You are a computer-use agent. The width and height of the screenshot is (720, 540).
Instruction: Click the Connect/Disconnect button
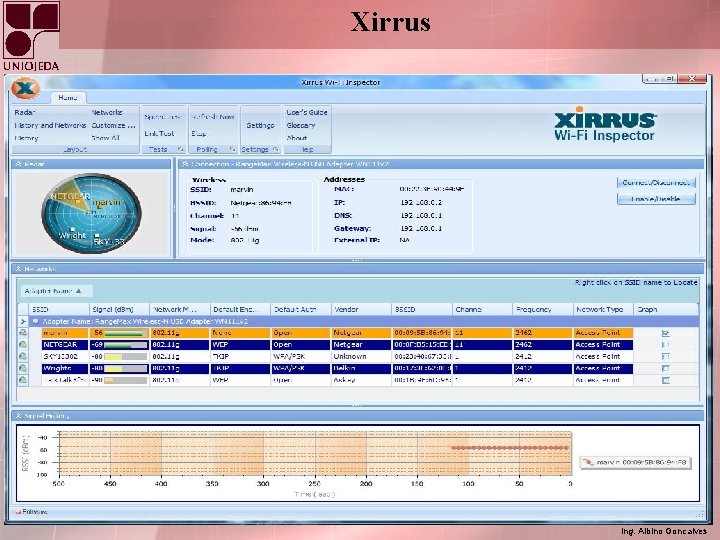(656, 183)
